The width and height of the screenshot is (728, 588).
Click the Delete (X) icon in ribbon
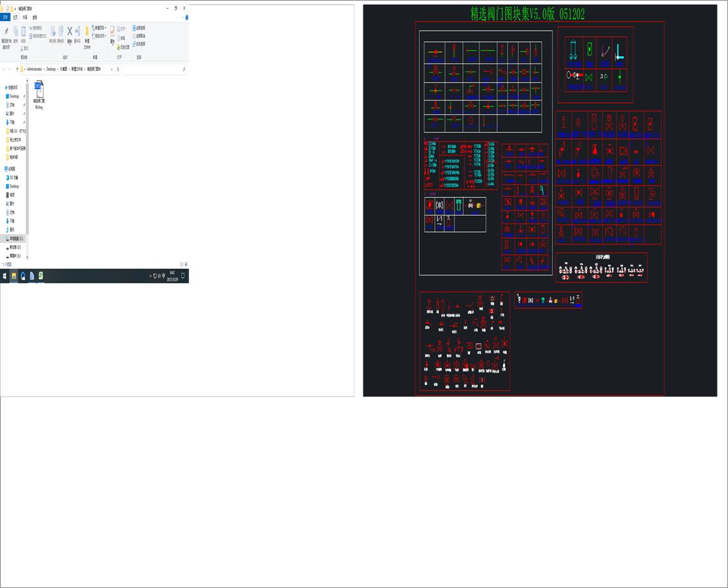click(x=70, y=31)
